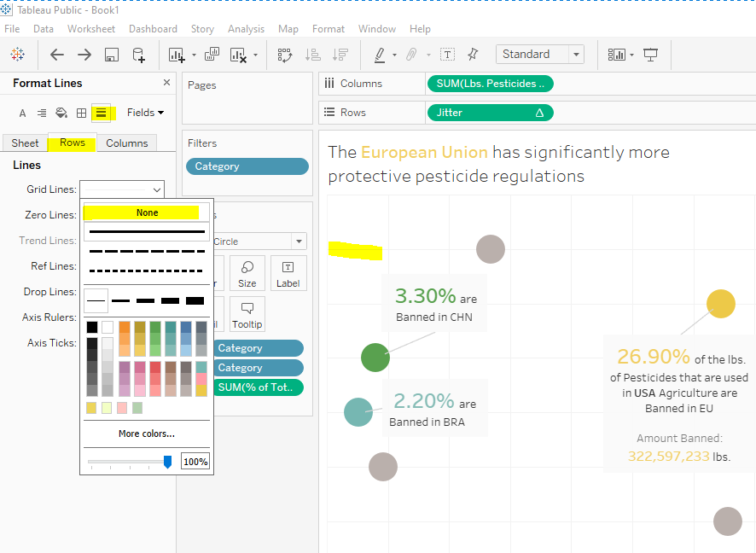Click the SUM(% of Tot.. pill

[259, 387]
